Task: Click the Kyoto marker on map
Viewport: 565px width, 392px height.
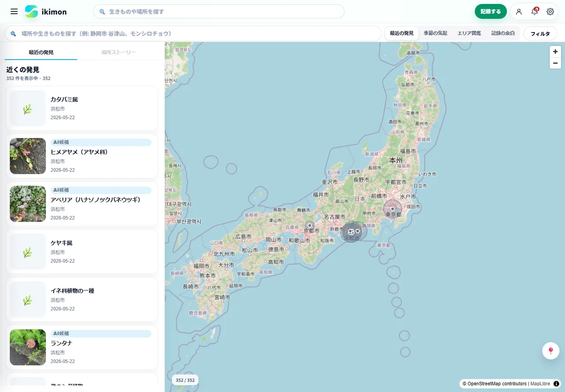Action: click(x=310, y=225)
